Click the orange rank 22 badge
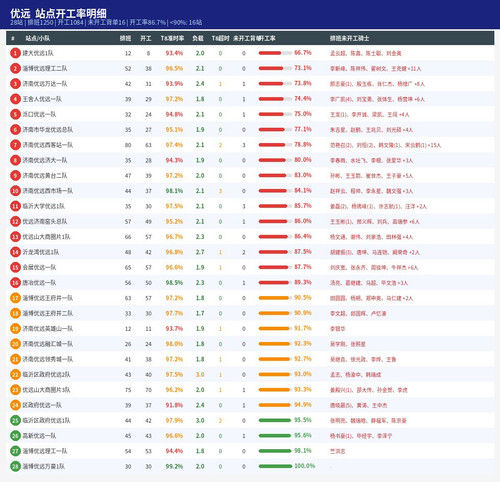 [15, 375]
